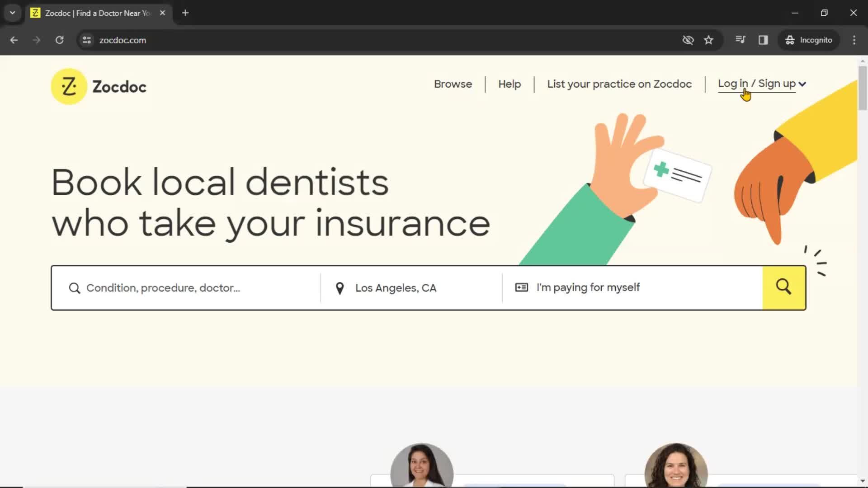This screenshot has width=868, height=488.
Task: Select the Zocdoc browser tab
Action: (x=98, y=13)
